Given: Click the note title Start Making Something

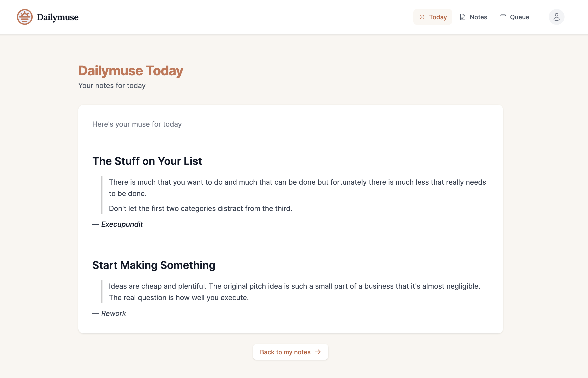Looking at the screenshot, I should coord(154,265).
